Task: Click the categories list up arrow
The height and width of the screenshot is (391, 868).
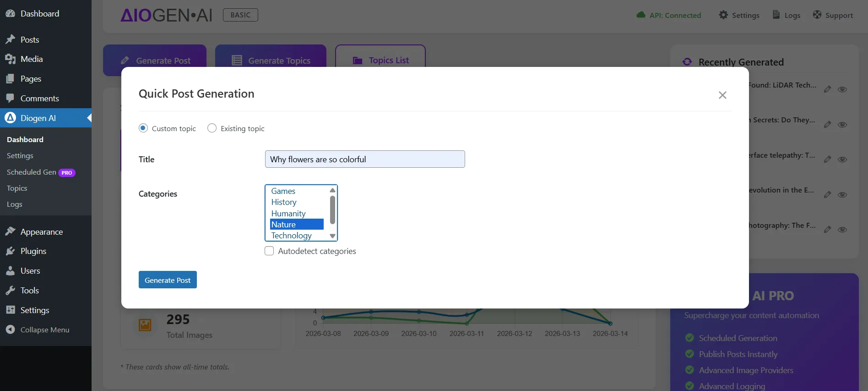Action: (333, 190)
